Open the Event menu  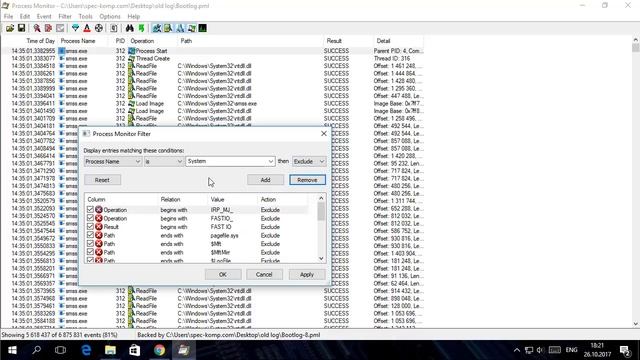(x=44, y=16)
